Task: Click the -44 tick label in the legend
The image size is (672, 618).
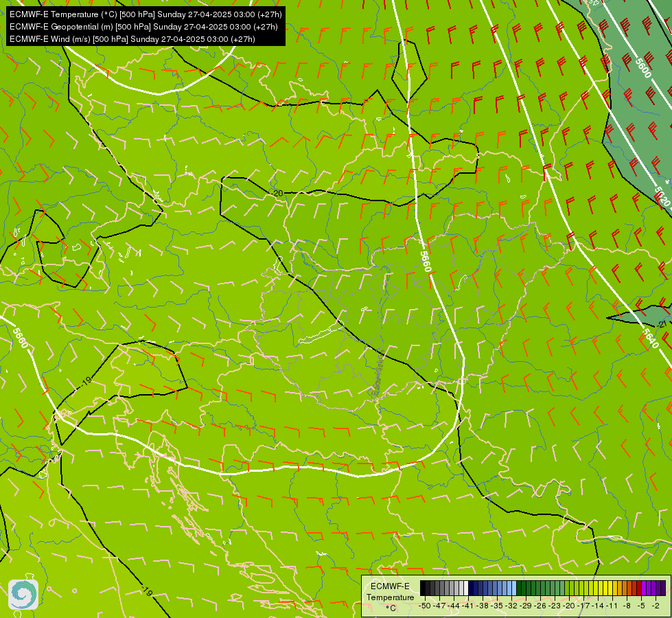Action: 454,606
